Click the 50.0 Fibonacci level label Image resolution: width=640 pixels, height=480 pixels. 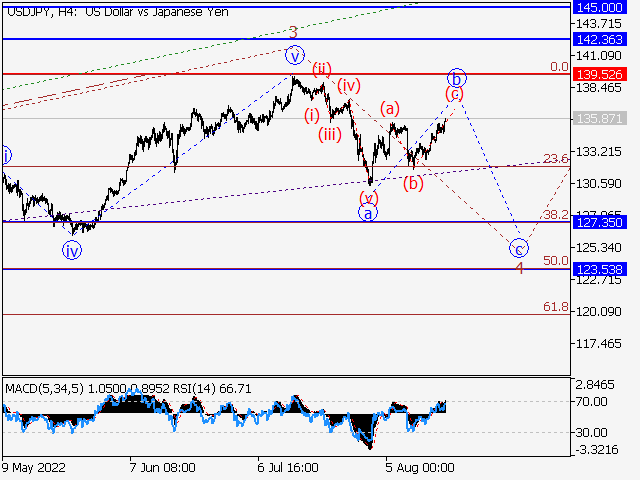(x=556, y=260)
